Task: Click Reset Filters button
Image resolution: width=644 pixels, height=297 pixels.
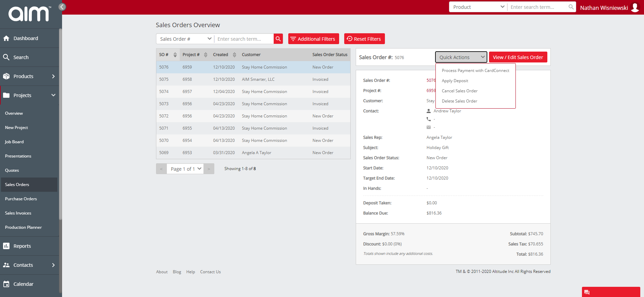Action: (364, 39)
